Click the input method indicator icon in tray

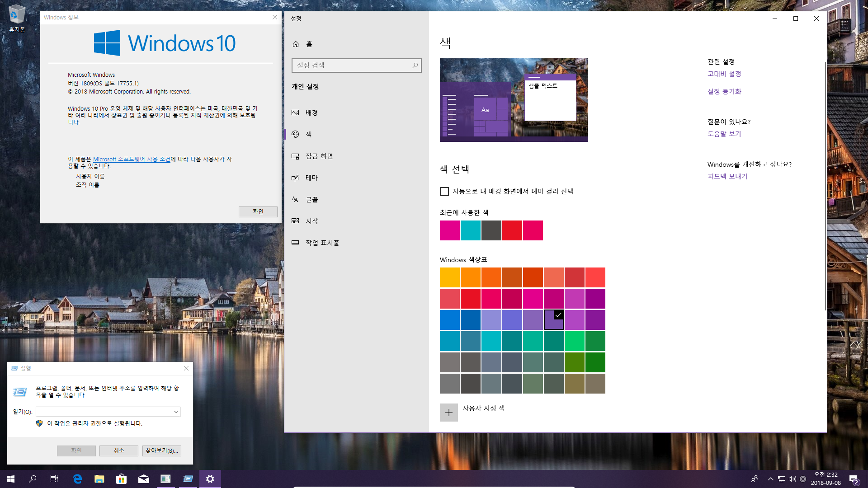point(803,479)
